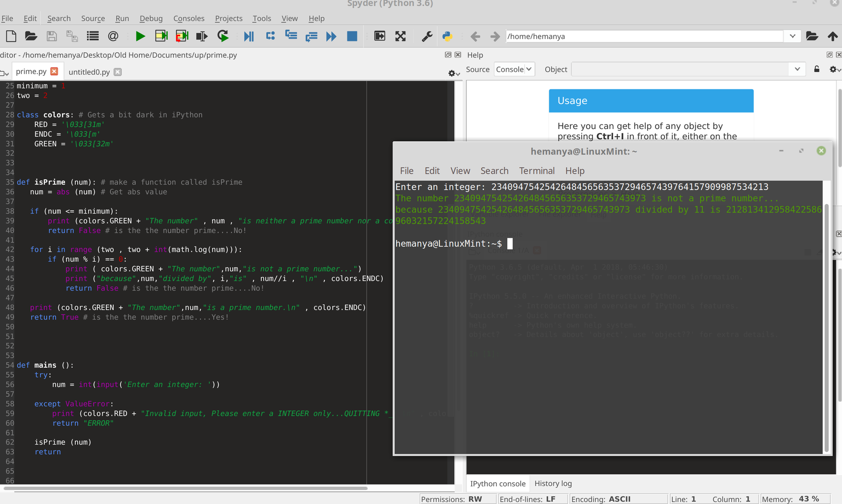Create a new file in Spyder
This screenshot has height=504, width=842.
10,36
